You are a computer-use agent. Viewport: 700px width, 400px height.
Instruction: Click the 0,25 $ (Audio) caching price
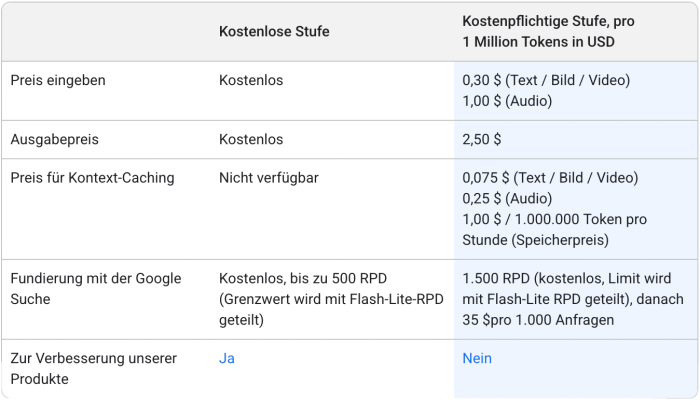click(507, 199)
